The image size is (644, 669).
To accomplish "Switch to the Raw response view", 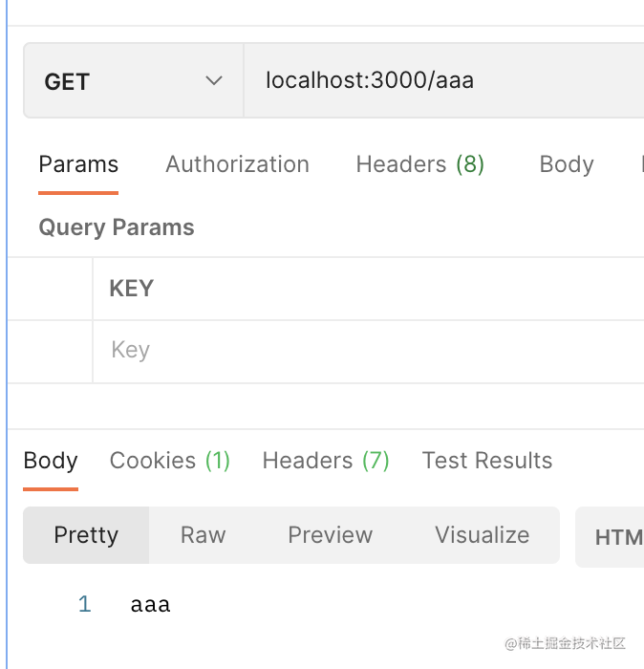I will click(x=203, y=535).
